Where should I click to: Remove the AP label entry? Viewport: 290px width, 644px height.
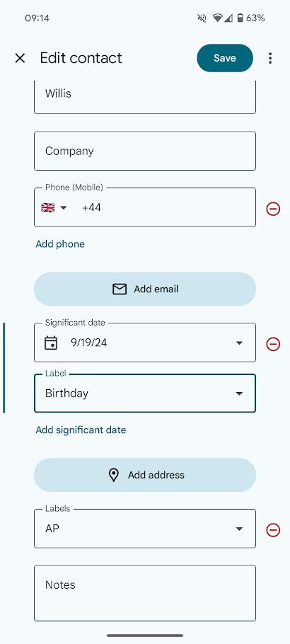click(273, 530)
